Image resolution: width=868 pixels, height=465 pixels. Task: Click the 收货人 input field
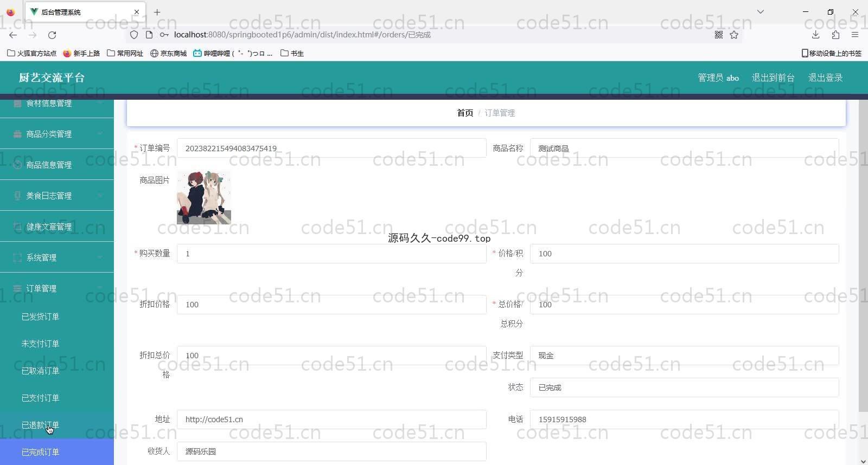pos(331,451)
